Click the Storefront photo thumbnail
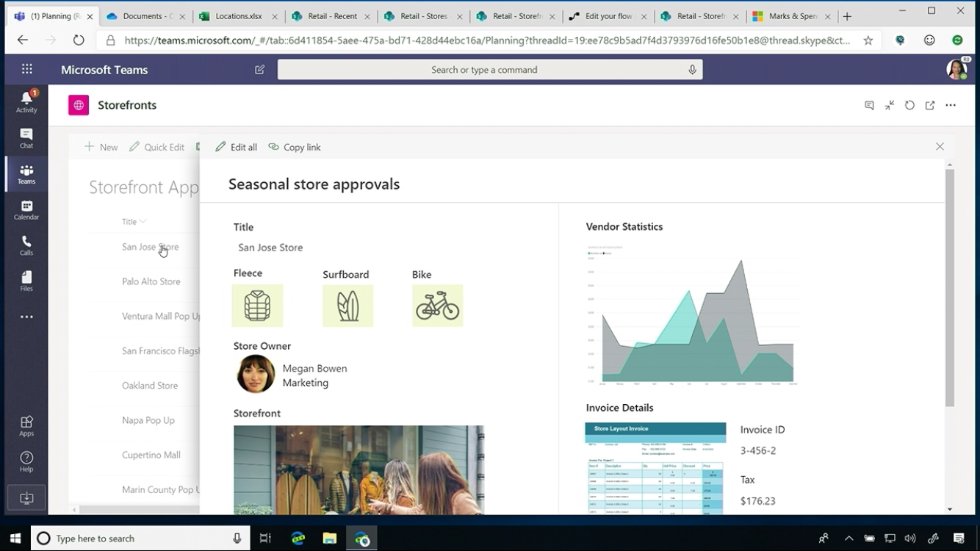The width and height of the screenshot is (980, 551). (359, 469)
